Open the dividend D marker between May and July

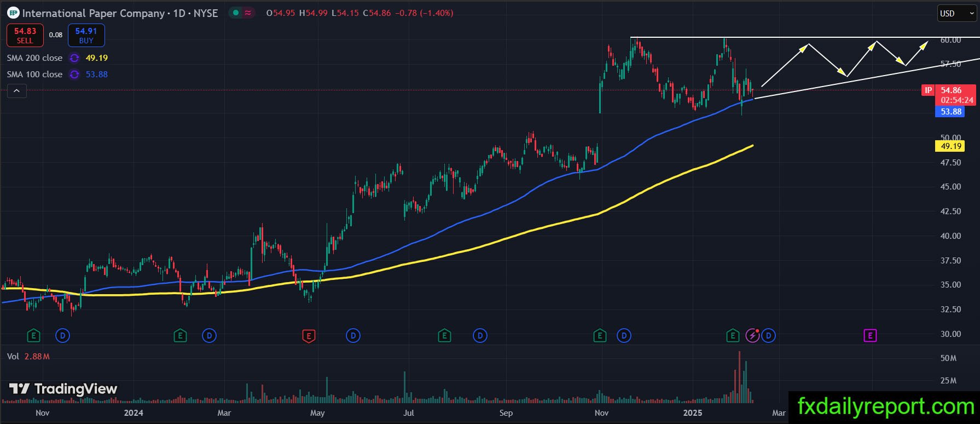(353, 335)
